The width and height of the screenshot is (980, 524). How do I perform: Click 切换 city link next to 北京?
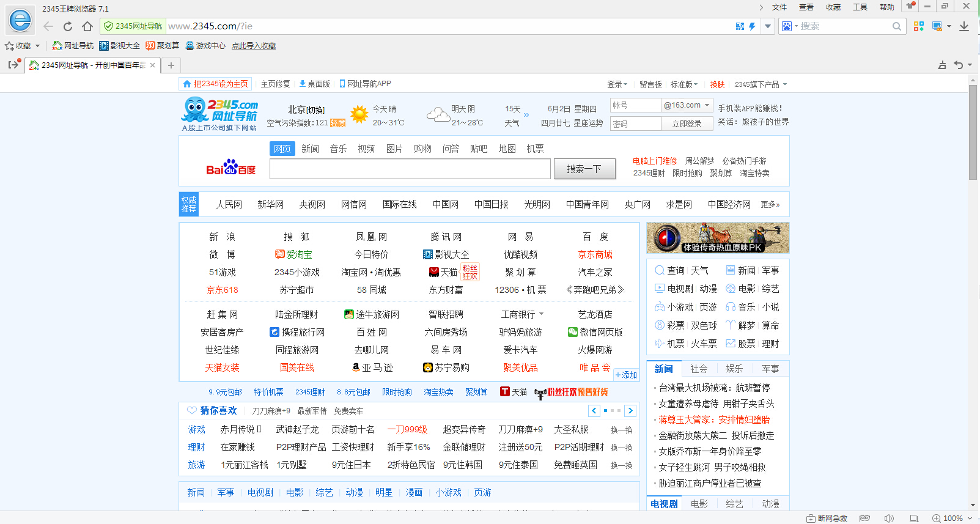[315, 110]
